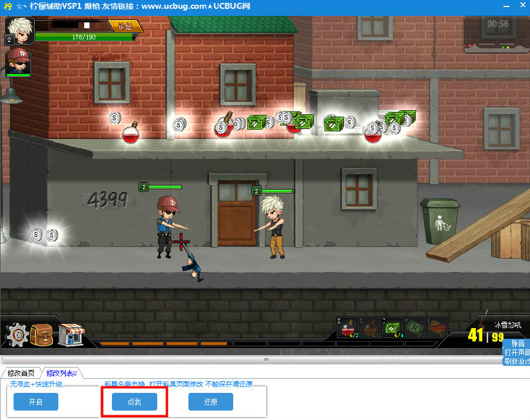Mute the game with 静音
This screenshot has height=420, width=530.
pos(518,343)
